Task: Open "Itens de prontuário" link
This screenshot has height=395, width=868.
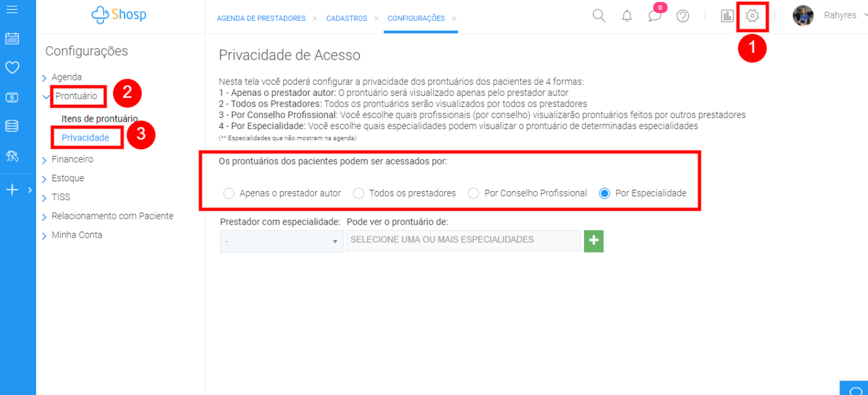Action: coord(99,119)
